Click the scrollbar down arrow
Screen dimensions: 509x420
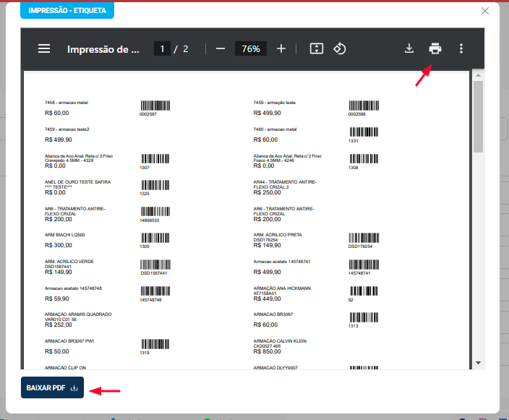click(478, 362)
